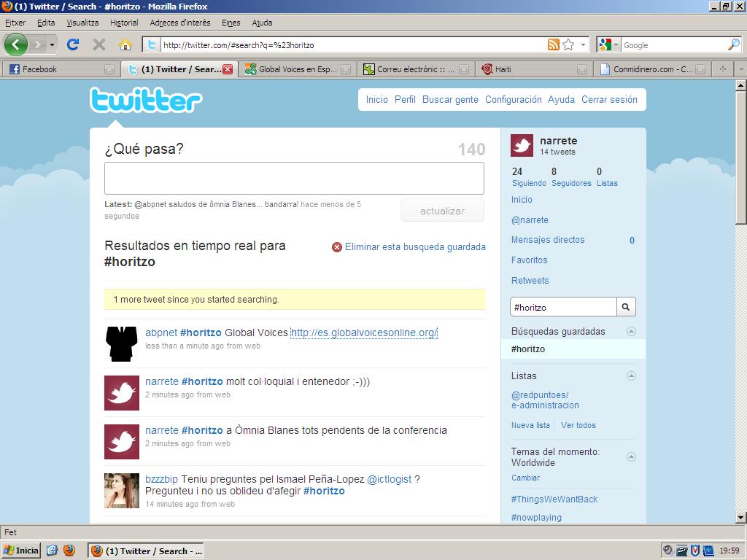This screenshot has width=747, height=560.
Task: Open the Historial menu
Action: (124, 23)
